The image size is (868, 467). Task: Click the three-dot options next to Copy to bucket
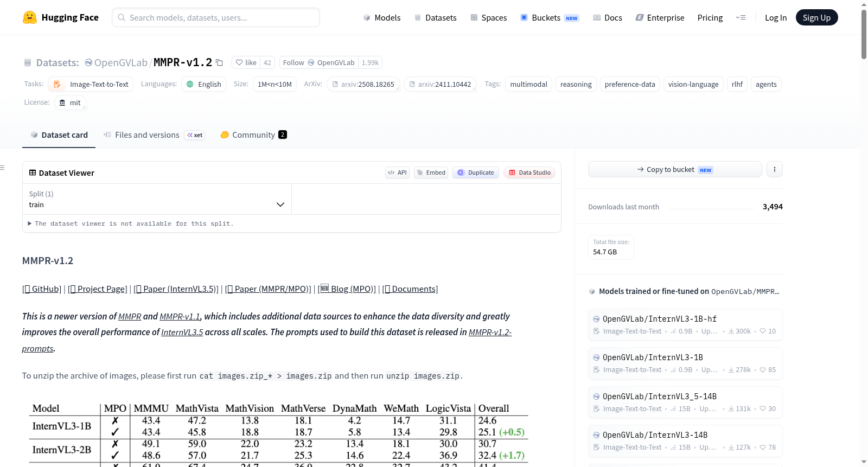[x=774, y=169]
